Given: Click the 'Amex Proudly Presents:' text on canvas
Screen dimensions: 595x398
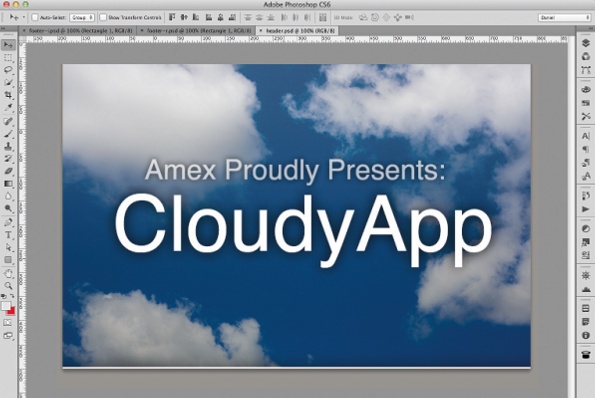Looking at the screenshot, I should pos(295,170).
